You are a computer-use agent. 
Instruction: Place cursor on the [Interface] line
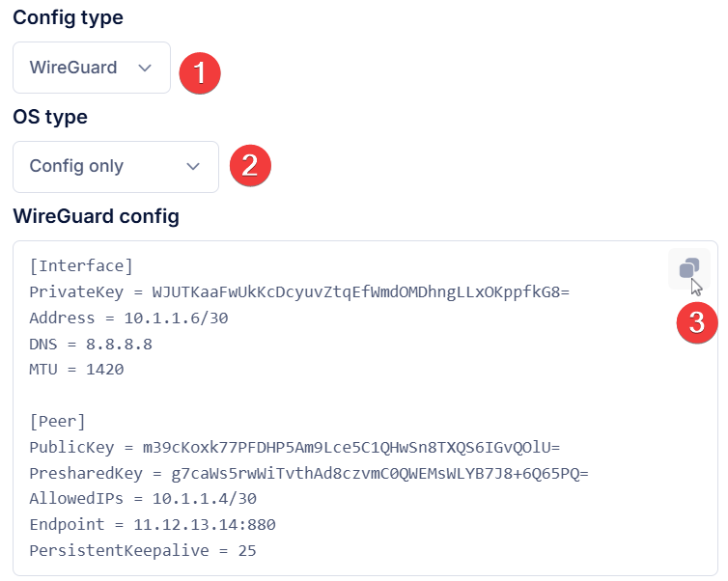click(81, 266)
